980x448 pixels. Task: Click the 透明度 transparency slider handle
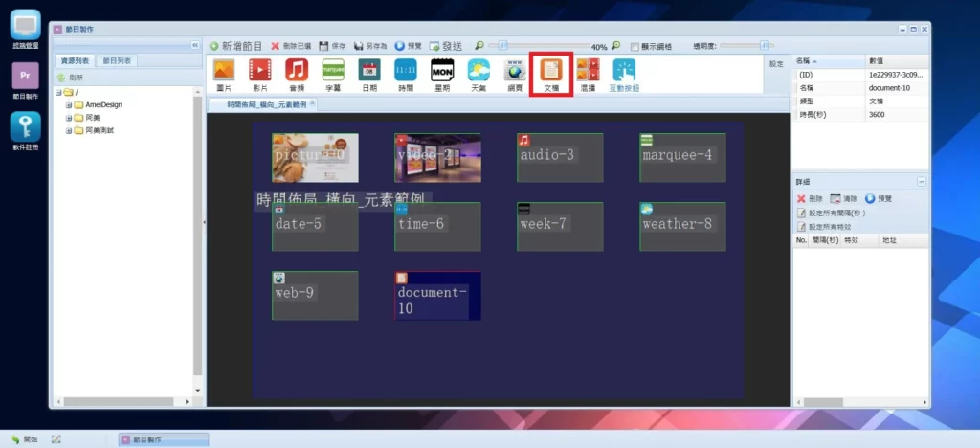click(764, 45)
